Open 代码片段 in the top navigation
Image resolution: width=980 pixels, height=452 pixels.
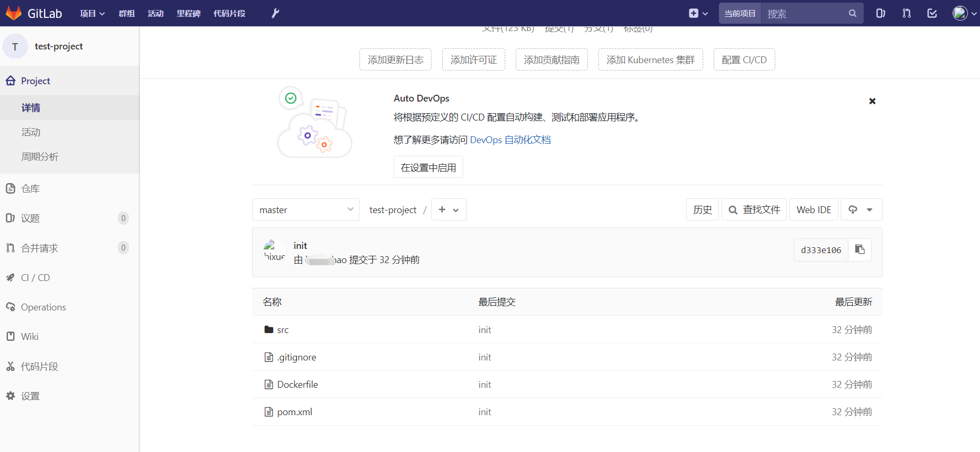click(x=229, y=13)
